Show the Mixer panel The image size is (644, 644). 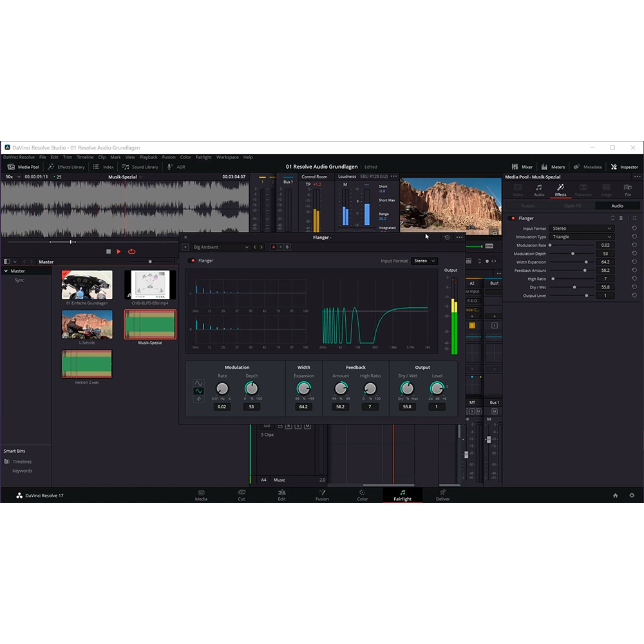click(x=522, y=167)
